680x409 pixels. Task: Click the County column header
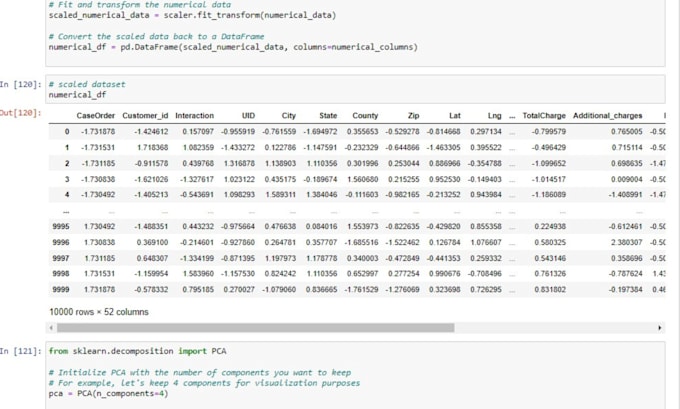pyautogui.click(x=365, y=116)
